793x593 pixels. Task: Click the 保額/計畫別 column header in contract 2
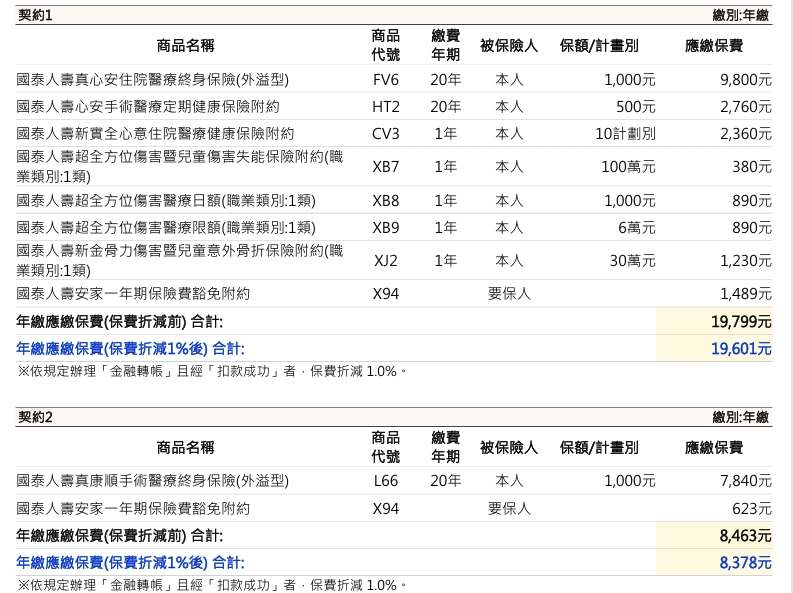coord(599,447)
